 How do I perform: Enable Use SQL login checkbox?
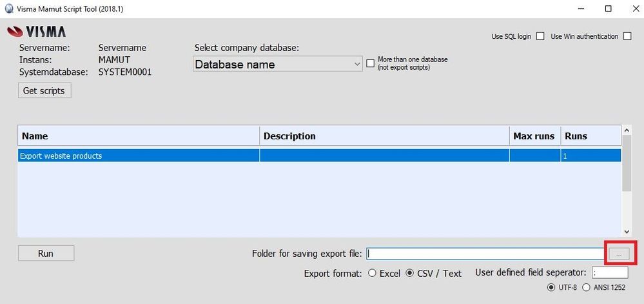pos(540,36)
